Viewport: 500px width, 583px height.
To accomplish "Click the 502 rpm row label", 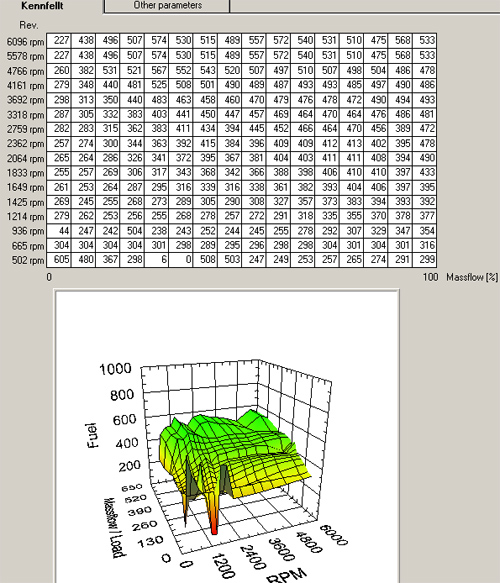I will [x=28, y=260].
